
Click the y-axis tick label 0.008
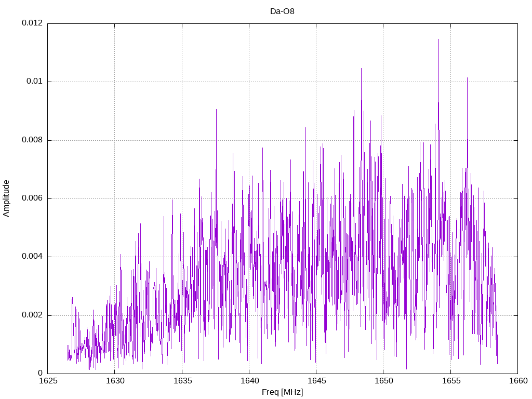[32, 140]
